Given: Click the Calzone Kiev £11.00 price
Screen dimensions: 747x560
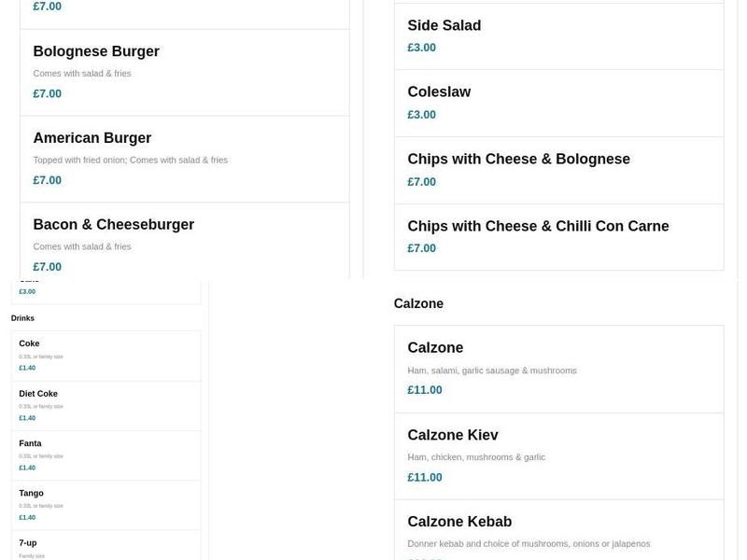Looking at the screenshot, I should (x=425, y=477).
